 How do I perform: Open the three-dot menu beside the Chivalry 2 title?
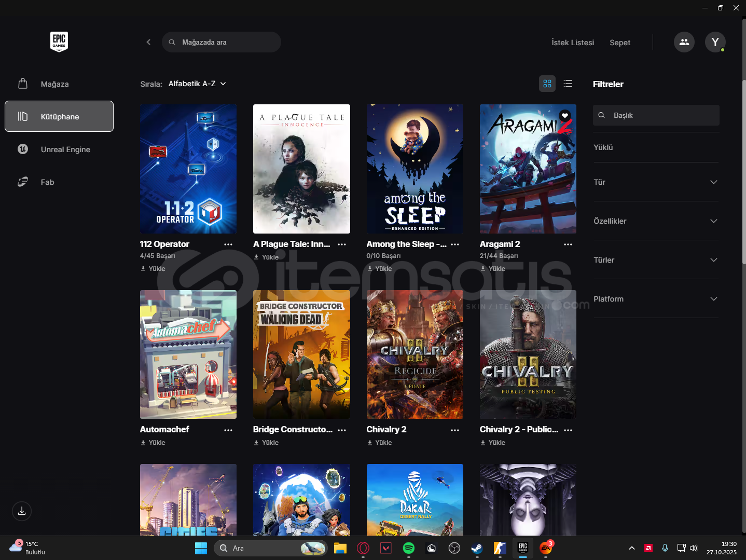click(455, 430)
